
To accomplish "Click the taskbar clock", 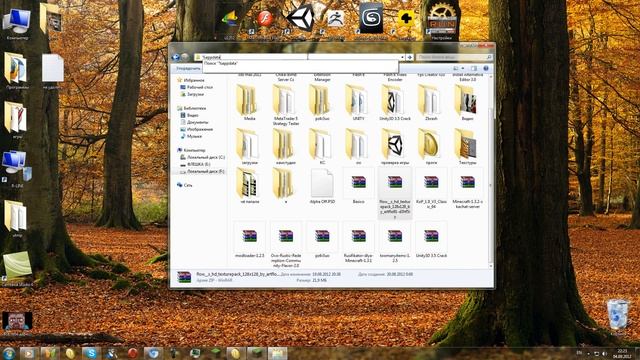I will click(622, 353).
